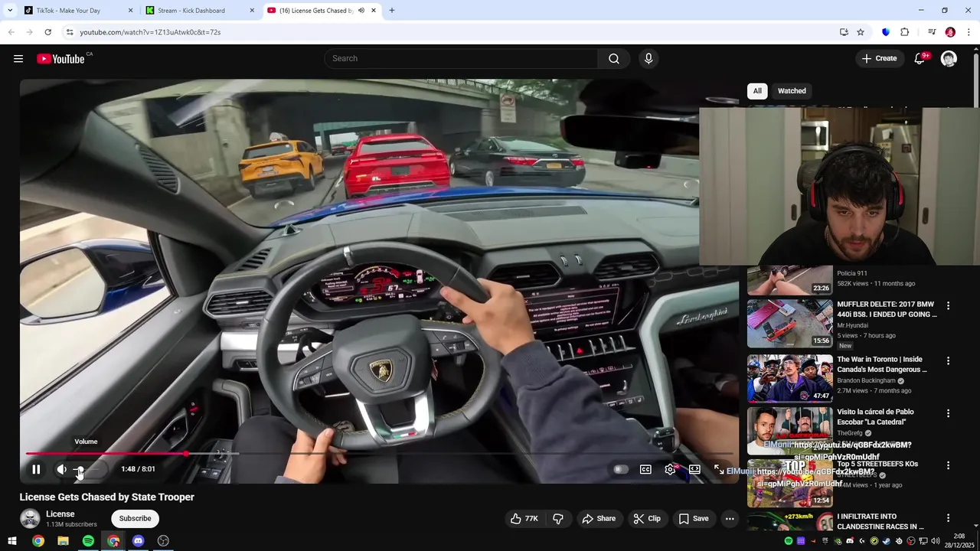
Task: Open the Create menu
Action: click(x=879, y=59)
